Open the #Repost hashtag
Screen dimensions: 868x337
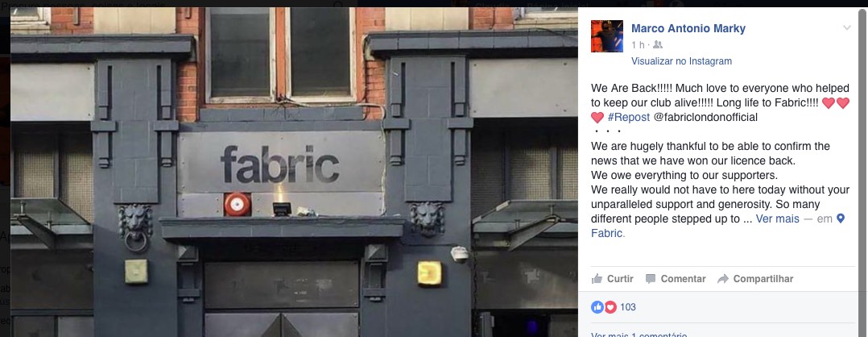click(x=629, y=118)
